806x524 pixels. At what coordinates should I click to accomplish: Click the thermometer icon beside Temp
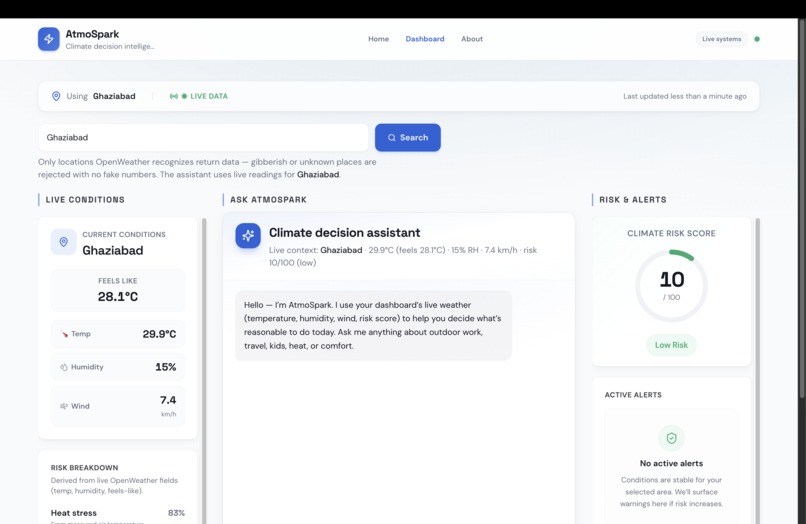(x=64, y=334)
